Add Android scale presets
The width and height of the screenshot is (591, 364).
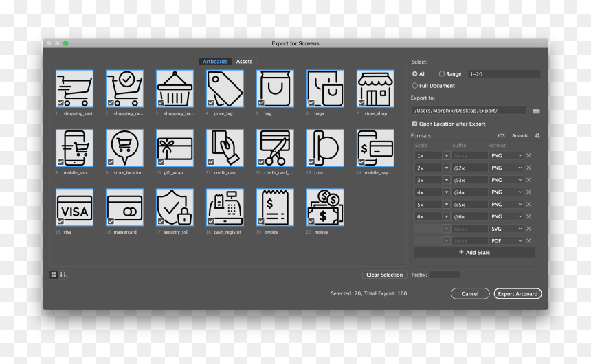[x=520, y=136]
